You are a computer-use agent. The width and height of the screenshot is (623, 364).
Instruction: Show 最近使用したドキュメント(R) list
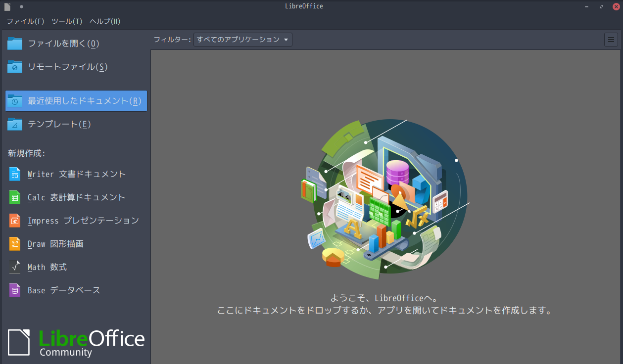(x=76, y=101)
